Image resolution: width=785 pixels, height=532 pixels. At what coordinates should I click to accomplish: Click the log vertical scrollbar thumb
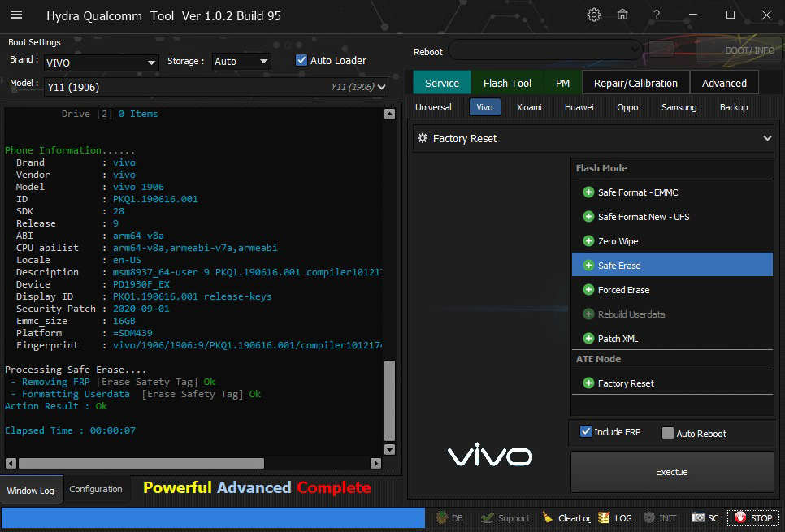click(389, 400)
